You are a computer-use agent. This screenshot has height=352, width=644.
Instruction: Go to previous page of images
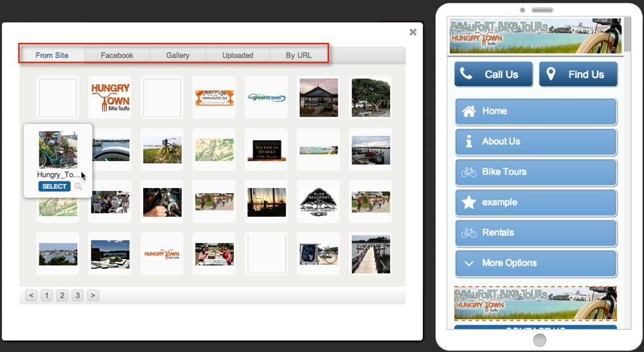pyautogui.click(x=31, y=295)
